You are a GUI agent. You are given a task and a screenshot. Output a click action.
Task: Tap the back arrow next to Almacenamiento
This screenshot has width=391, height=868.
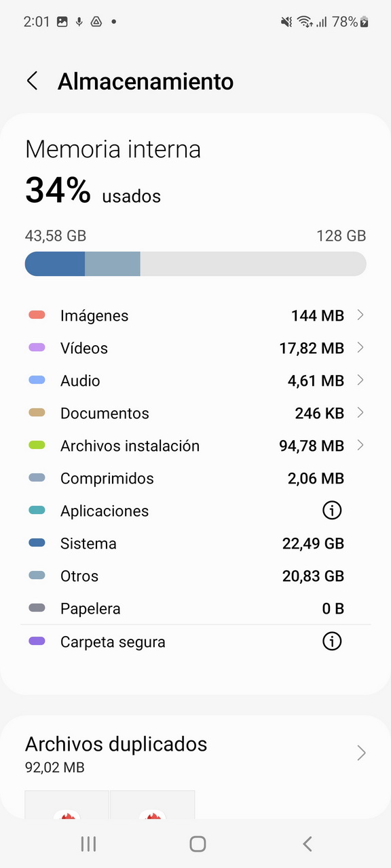point(32,81)
